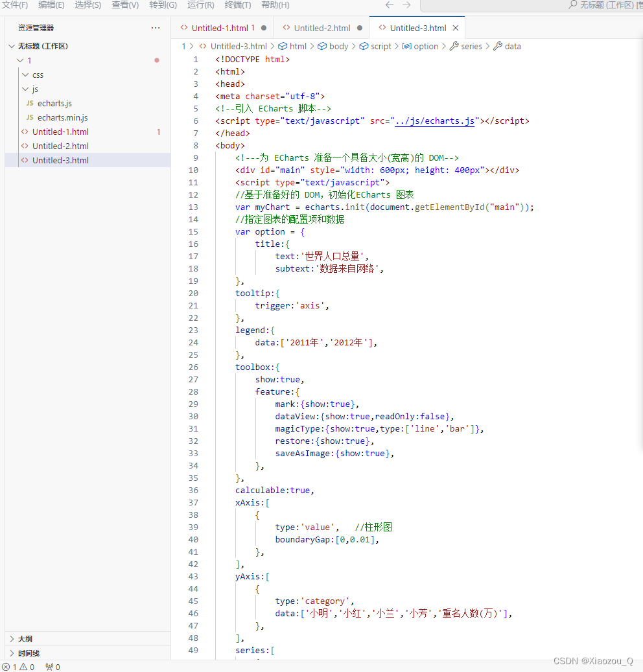The width and height of the screenshot is (643, 672).
Task: Click HTML icon on Untitled-3.html tab
Action: click(382, 27)
